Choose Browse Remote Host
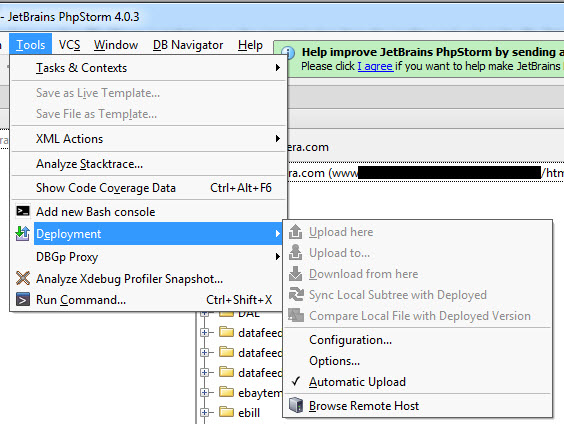 pos(418,405)
